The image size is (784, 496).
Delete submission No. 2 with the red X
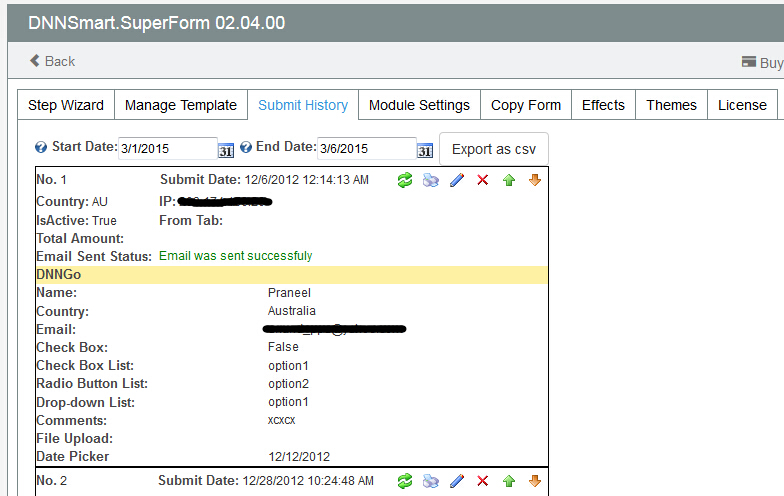click(482, 481)
